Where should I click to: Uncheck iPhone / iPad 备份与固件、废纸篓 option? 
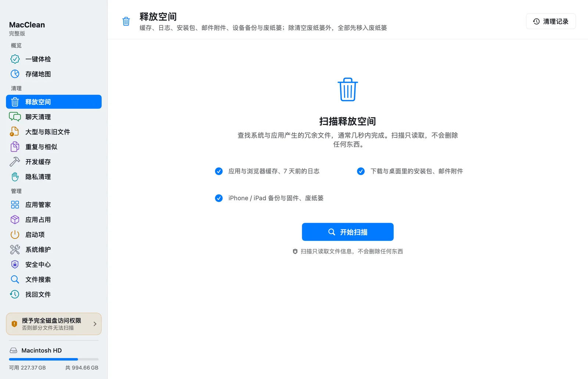219,198
